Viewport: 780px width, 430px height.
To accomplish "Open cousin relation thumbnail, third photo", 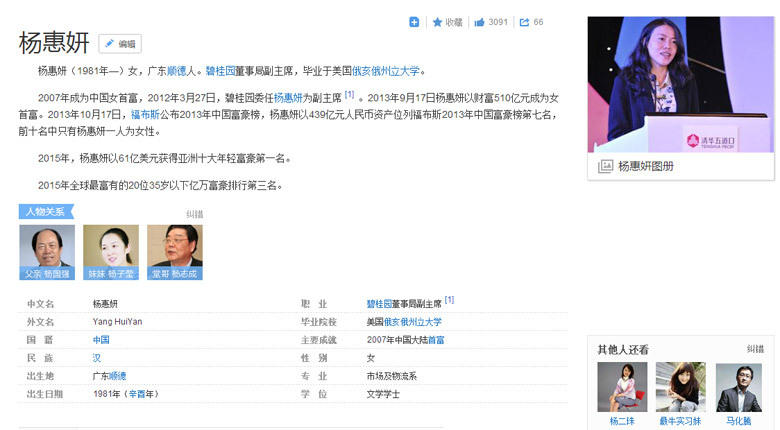I will 175,252.
